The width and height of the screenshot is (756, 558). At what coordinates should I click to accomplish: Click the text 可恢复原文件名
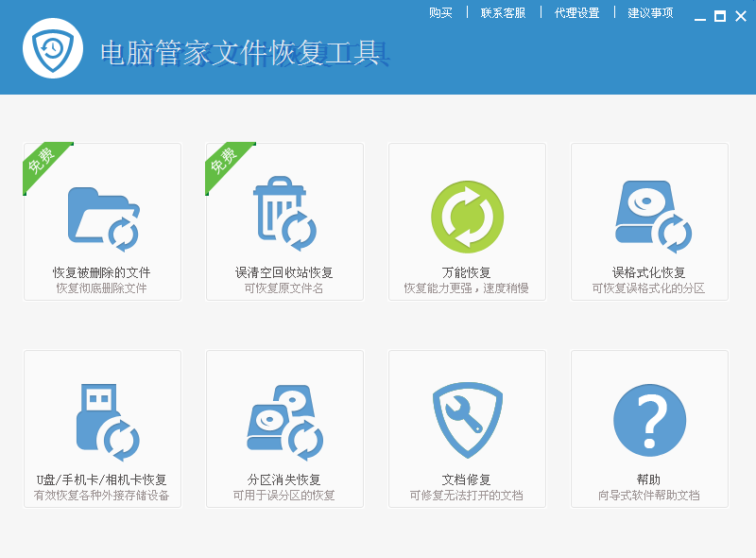284,288
